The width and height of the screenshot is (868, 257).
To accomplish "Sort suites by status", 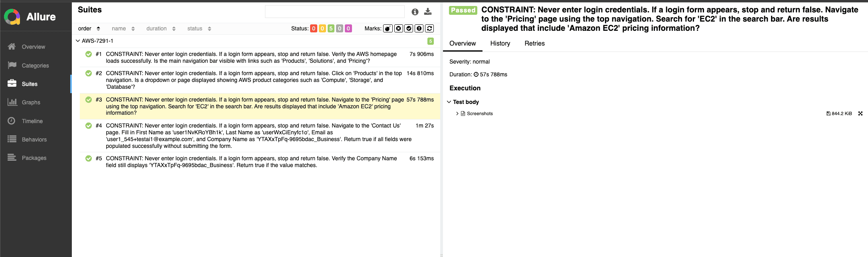I will click(200, 28).
